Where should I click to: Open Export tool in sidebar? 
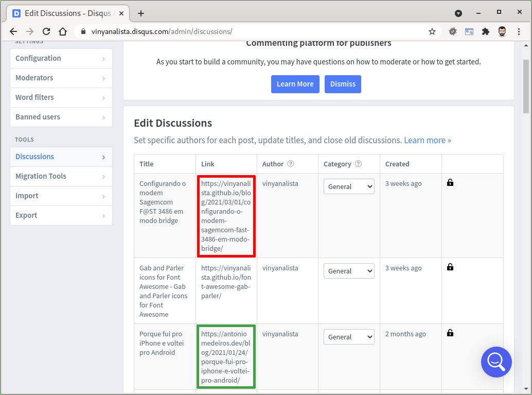tap(61, 215)
